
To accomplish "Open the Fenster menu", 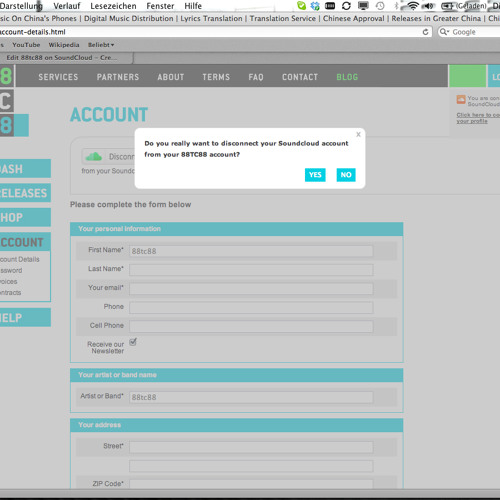I will pyautogui.click(x=160, y=6).
